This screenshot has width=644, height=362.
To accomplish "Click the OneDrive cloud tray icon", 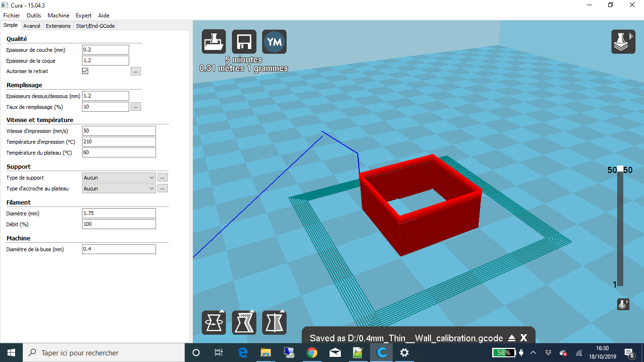I will 563,353.
